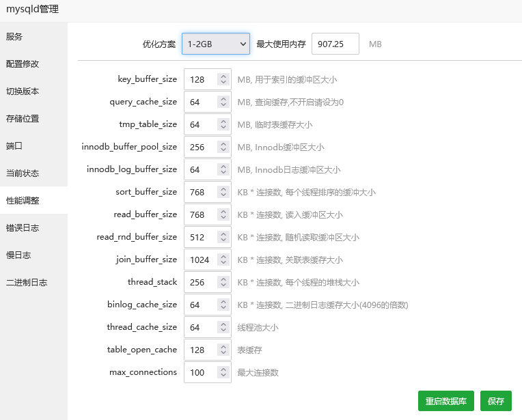Click the 'max_connections' label

point(143,372)
